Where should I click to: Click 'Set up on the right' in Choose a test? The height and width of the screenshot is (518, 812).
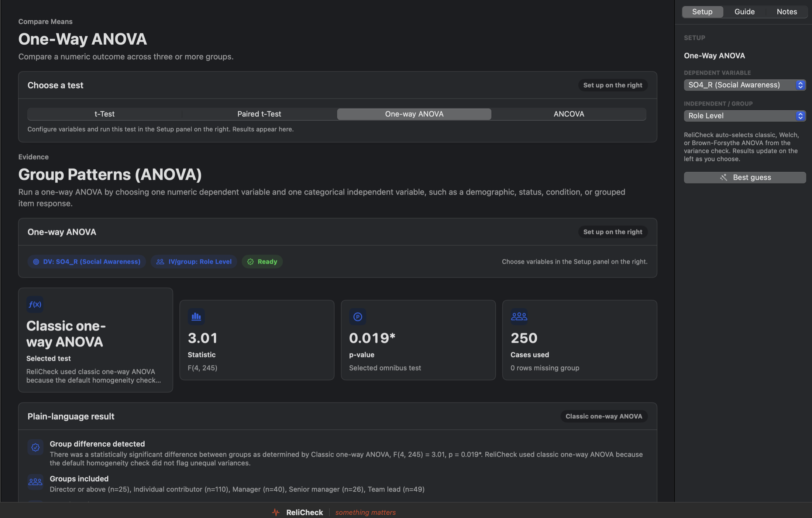click(x=613, y=85)
